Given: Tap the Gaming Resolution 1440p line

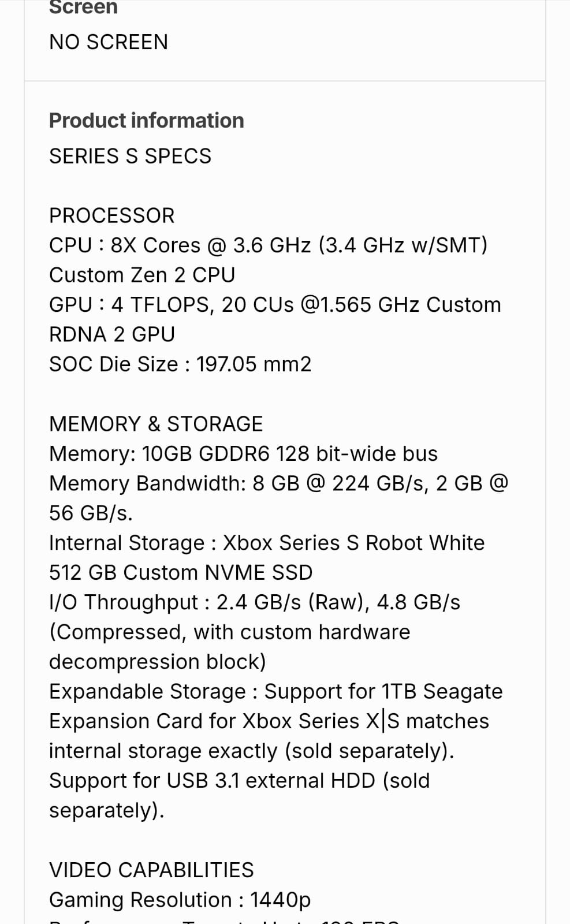Looking at the screenshot, I should 180,900.
